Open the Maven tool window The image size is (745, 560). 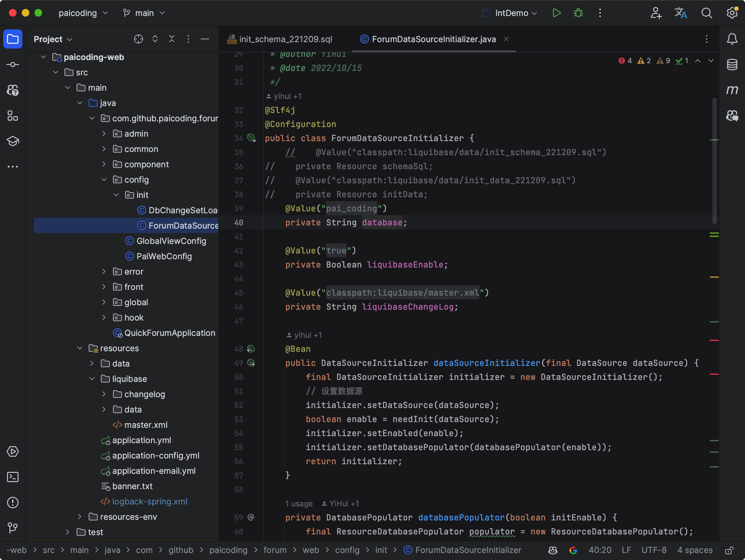(x=732, y=90)
